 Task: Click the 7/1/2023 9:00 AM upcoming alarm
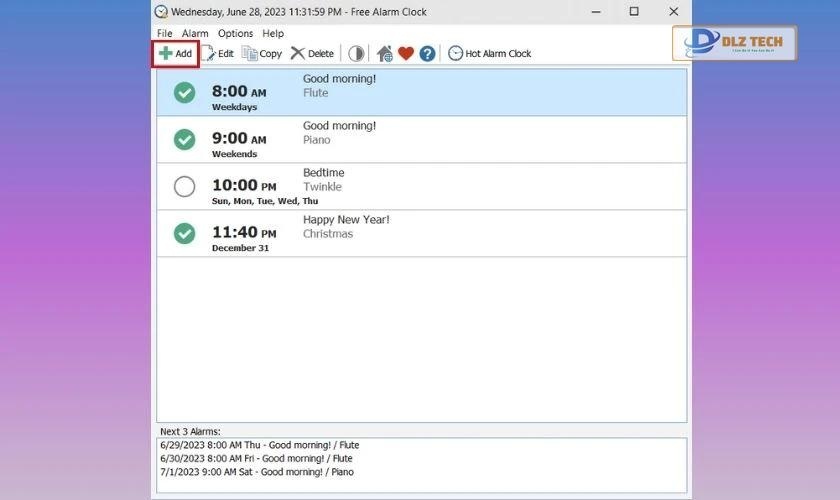pyautogui.click(x=257, y=472)
